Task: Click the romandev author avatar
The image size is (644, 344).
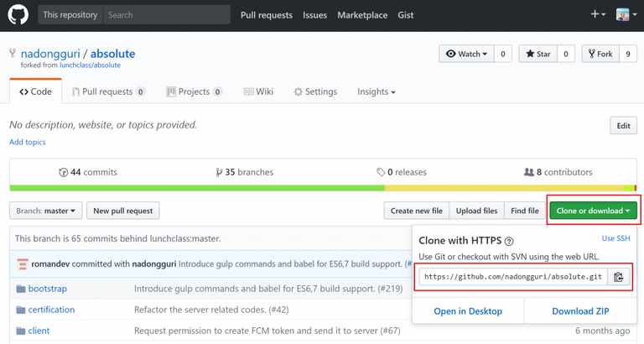Action: [23, 263]
